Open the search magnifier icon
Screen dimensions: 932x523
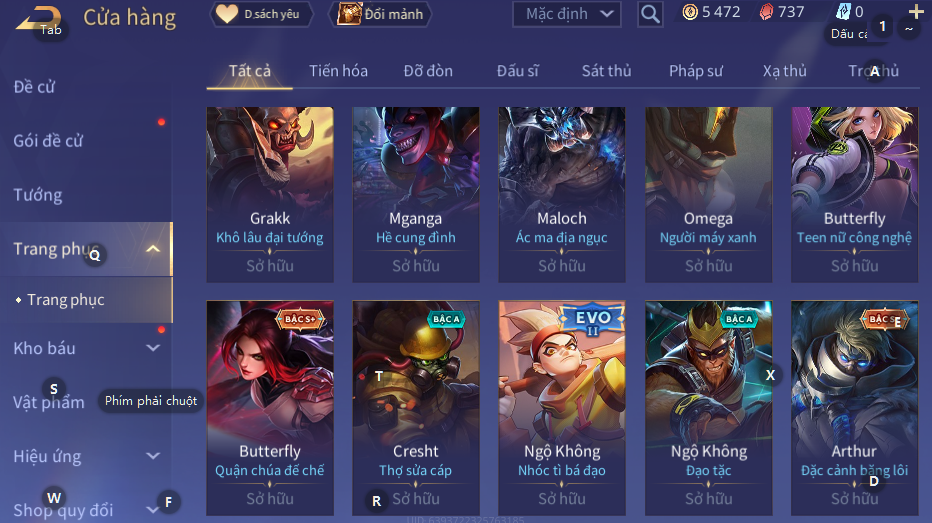pos(650,14)
